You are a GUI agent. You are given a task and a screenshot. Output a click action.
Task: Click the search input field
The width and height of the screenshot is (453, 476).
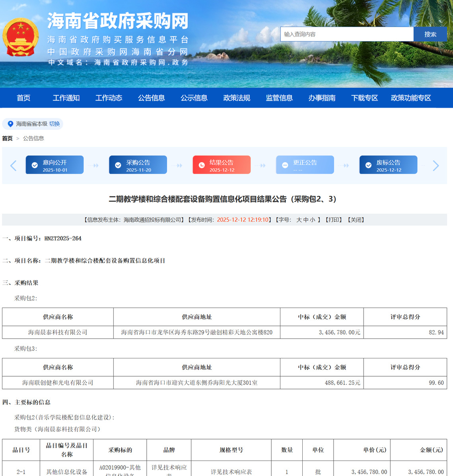click(x=346, y=34)
